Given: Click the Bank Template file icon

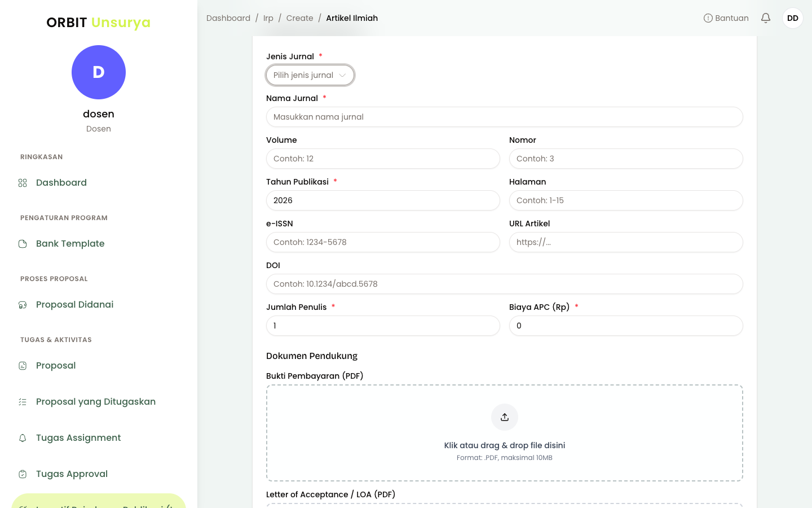Looking at the screenshot, I should coord(23,244).
